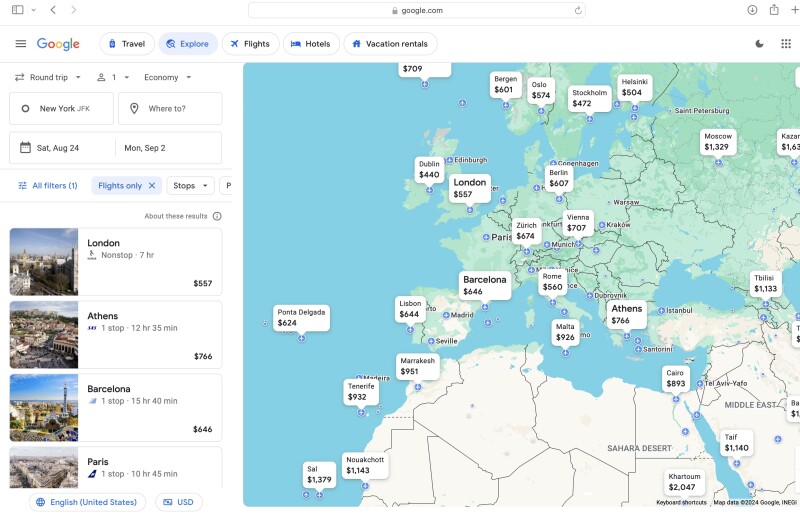The height and width of the screenshot is (516, 800).
Task: Open the passenger count dropdown
Action: [x=113, y=77]
